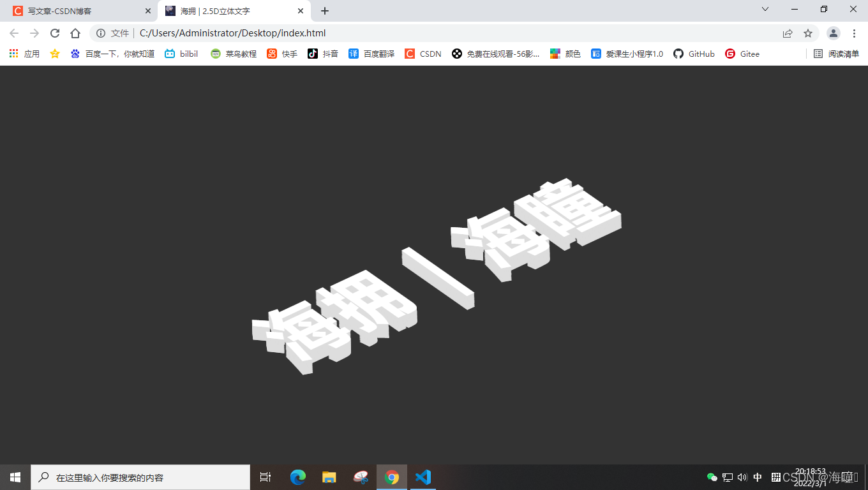
Task: Open Visual Studio Code from the taskbar
Action: point(423,477)
